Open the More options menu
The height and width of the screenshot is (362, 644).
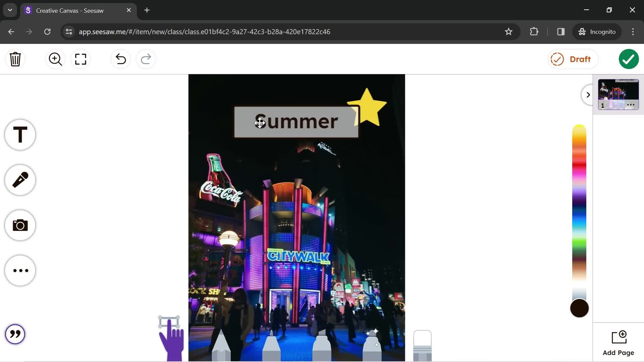(20, 270)
